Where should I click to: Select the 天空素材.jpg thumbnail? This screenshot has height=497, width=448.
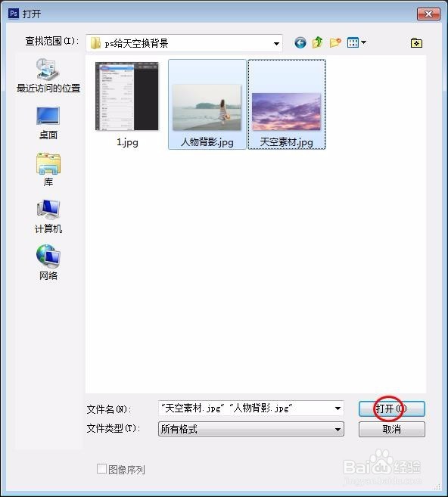tap(286, 111)
